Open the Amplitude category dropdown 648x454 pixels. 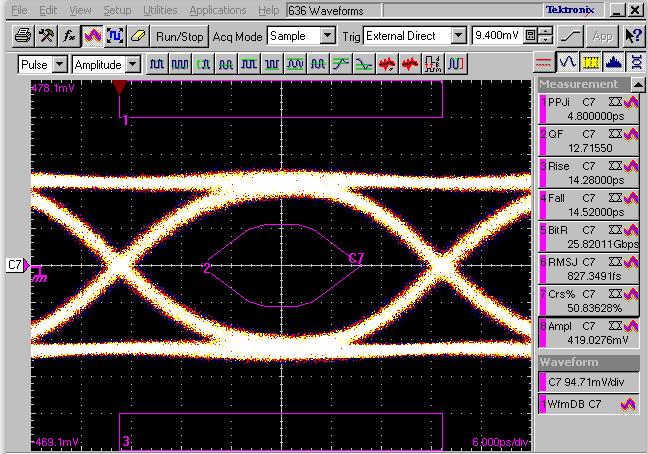[x=132, y=64]
